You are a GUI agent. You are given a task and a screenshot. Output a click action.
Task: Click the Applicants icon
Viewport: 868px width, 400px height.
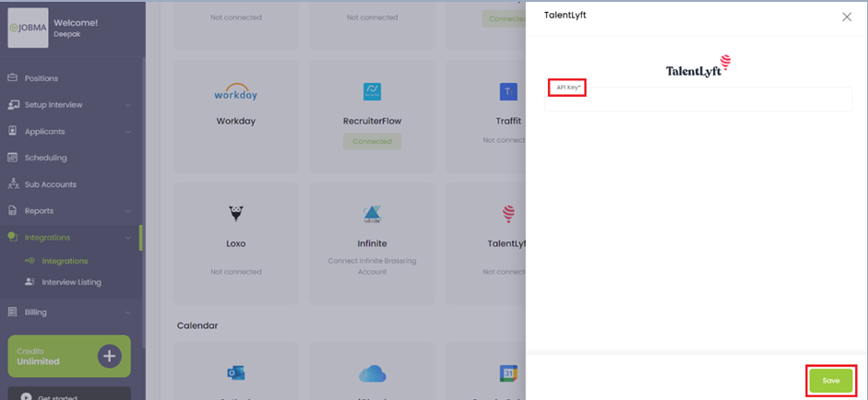point(12,131)
